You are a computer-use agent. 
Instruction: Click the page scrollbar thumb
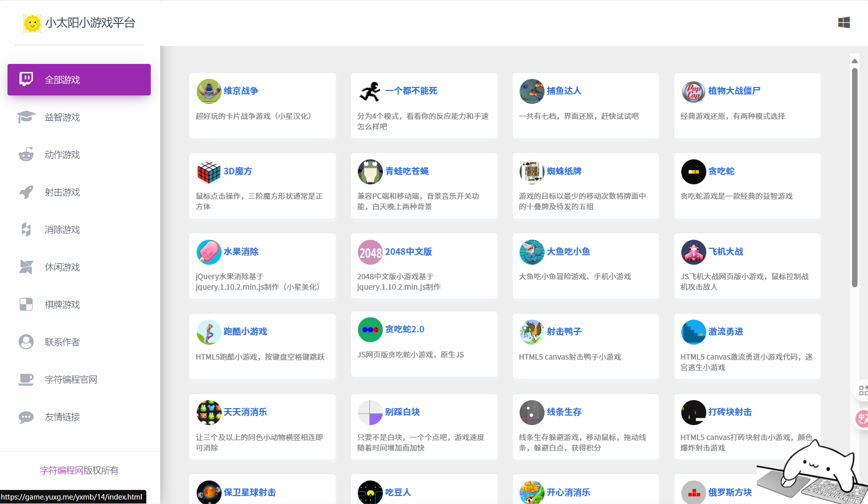pyautogui.click(x=855, y=177)
